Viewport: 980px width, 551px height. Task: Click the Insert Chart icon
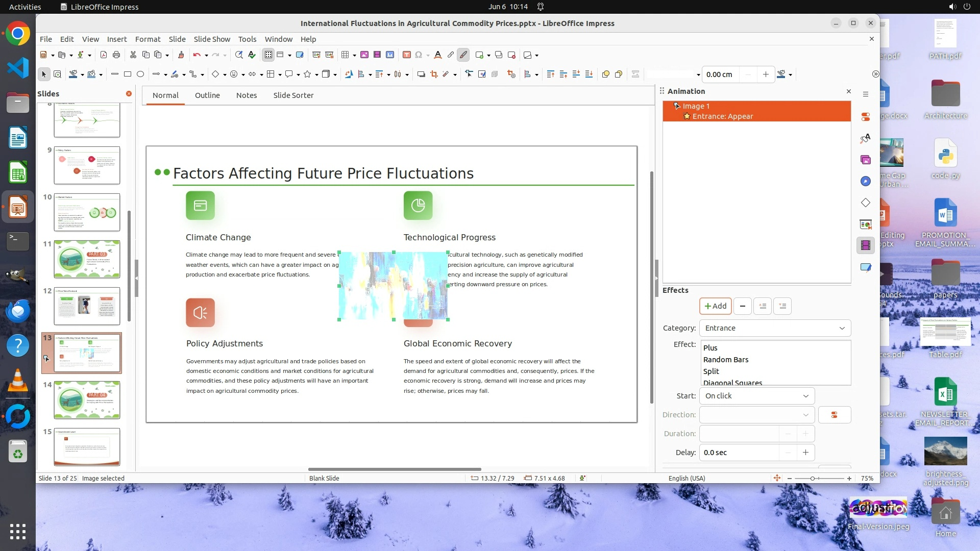click(390, 55)
